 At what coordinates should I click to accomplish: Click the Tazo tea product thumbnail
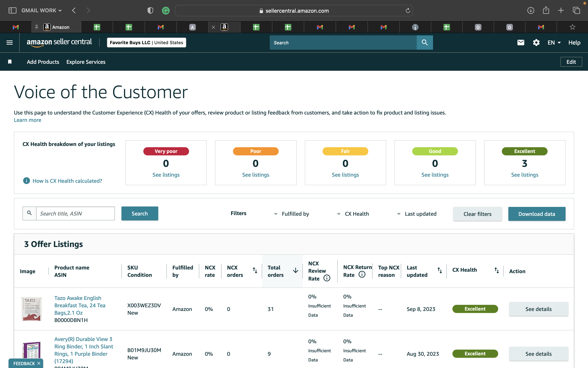[x=32, y=309]
